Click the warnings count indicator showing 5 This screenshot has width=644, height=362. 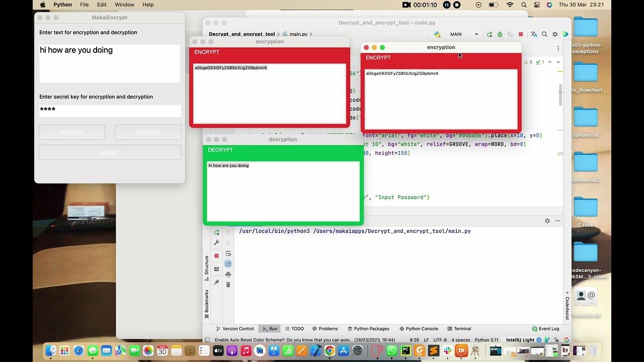pyautogui.click(x=528, y=62)
